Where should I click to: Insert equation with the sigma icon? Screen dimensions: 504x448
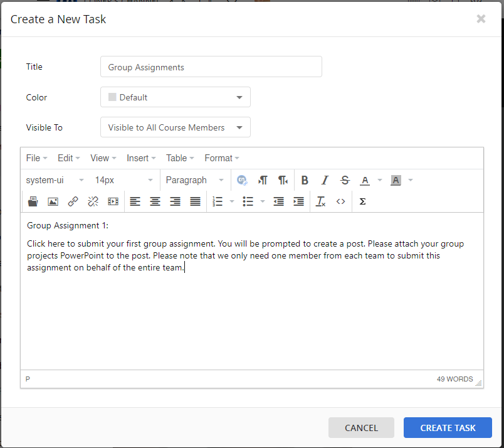[x=362, y=201]
